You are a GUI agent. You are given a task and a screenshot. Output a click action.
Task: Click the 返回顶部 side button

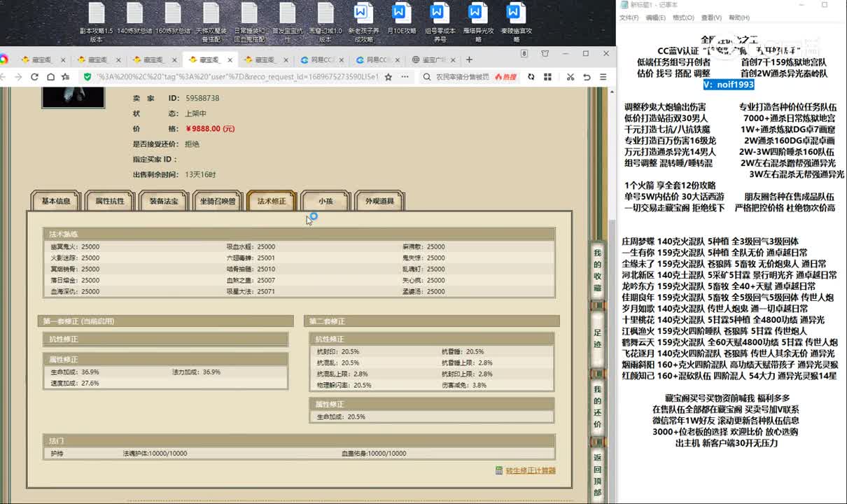point(597,475)
